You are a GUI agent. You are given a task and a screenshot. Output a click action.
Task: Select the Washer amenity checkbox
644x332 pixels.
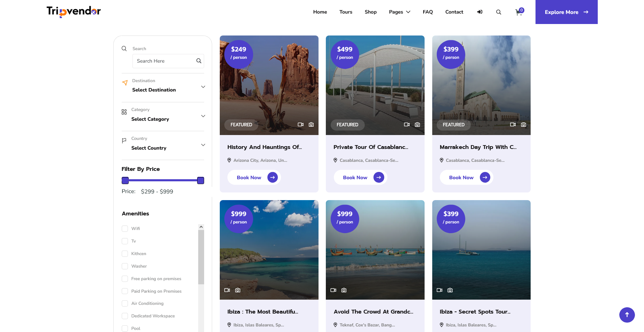[125, 266]
